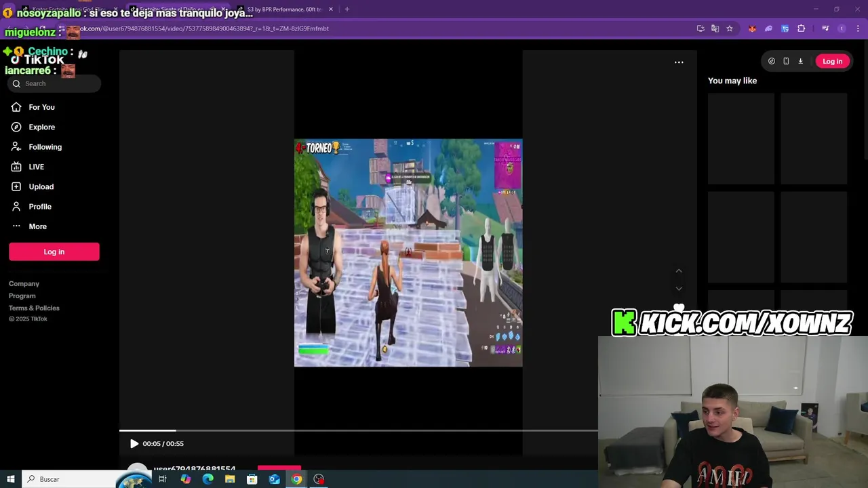This screenshot has width=868, height=488.
Task: Click the LIVE camera icon
Action: pos(16,167)
